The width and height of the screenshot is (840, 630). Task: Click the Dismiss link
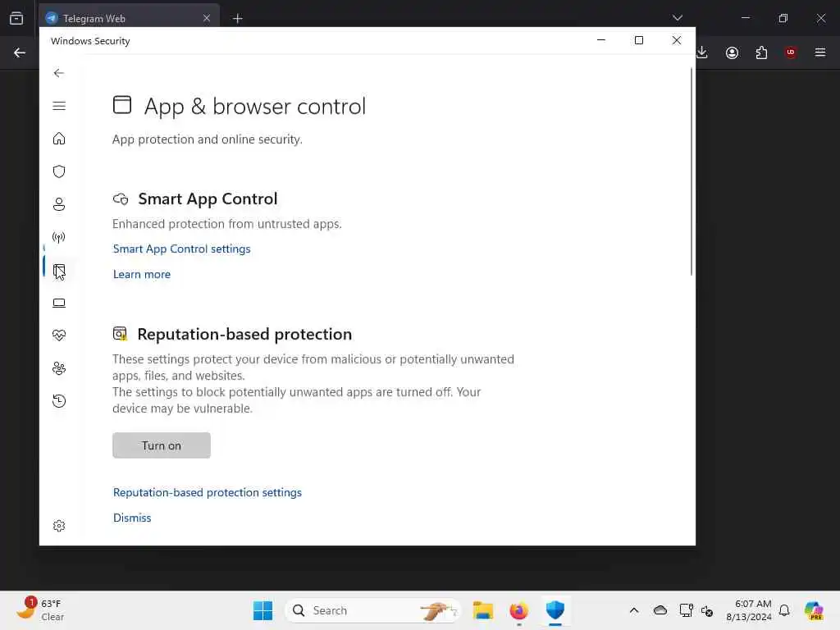(x=132, y=518)
